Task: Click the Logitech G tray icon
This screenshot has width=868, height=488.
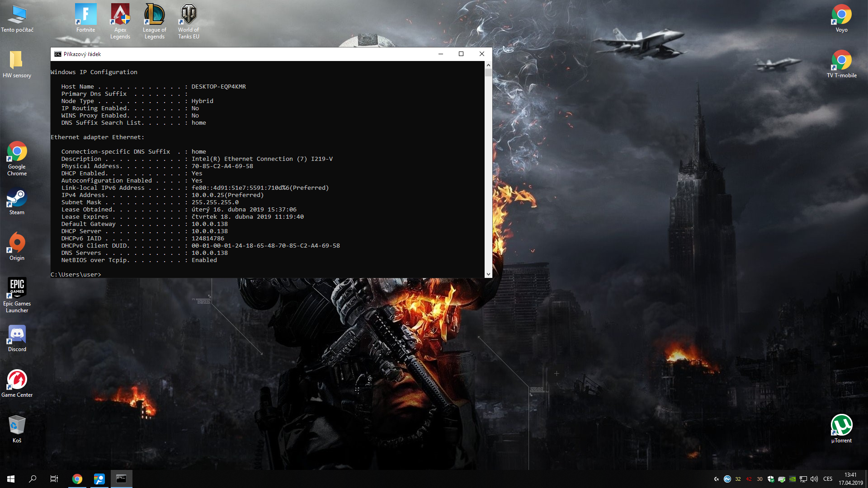Action: pos(717,479)
